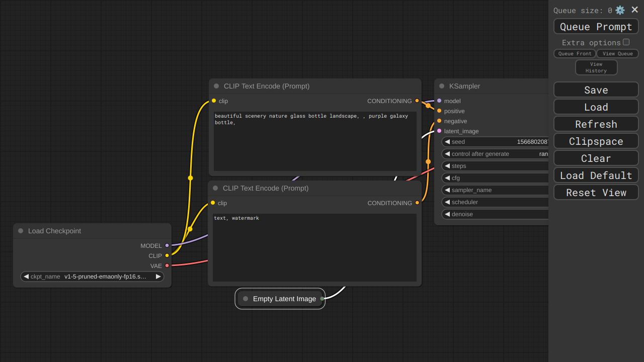Open the sampler_name dropdown in KSampler
This screenshot has width=644, height=362.
[496, 190]
